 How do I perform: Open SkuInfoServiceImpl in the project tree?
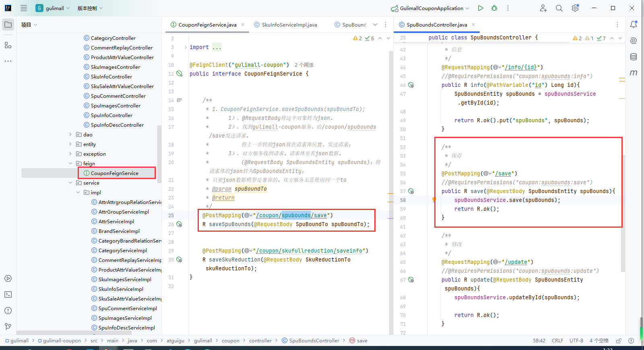[x=121, y=289]
